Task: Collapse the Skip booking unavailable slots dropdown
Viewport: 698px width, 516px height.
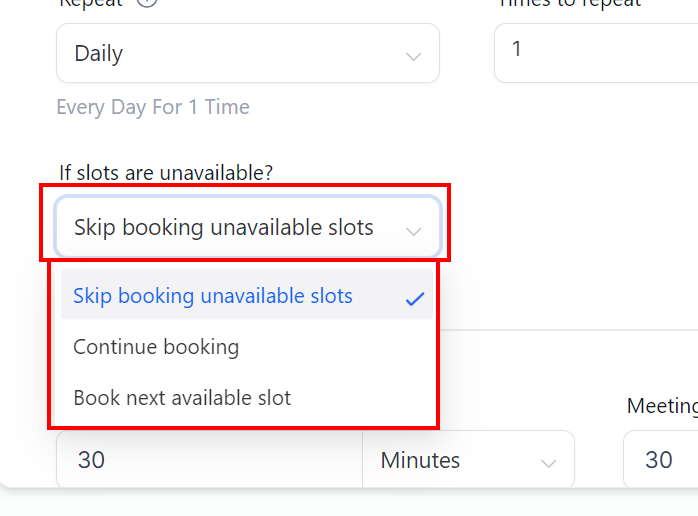Action: click(248, 227)
